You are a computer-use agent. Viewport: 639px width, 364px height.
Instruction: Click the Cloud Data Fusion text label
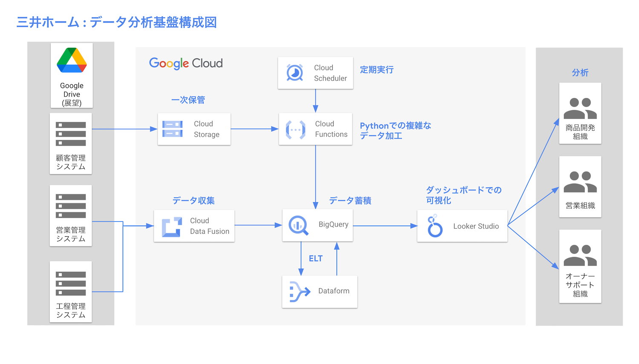click(x=210, y=226)
